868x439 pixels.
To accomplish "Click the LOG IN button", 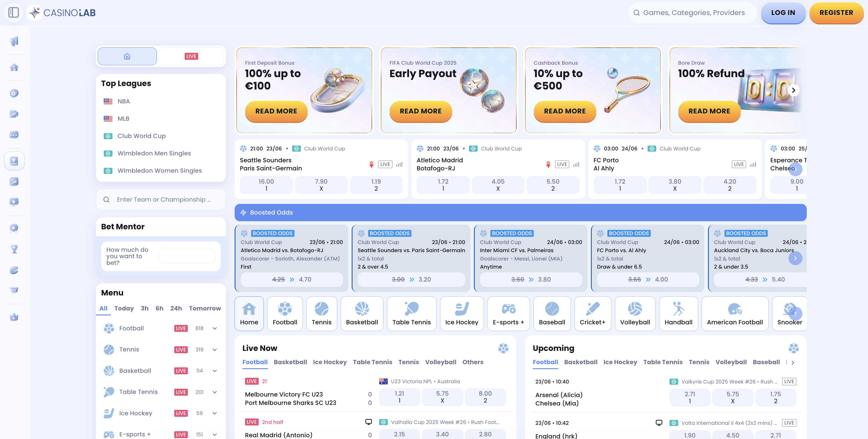I will (x=782, y=13).
